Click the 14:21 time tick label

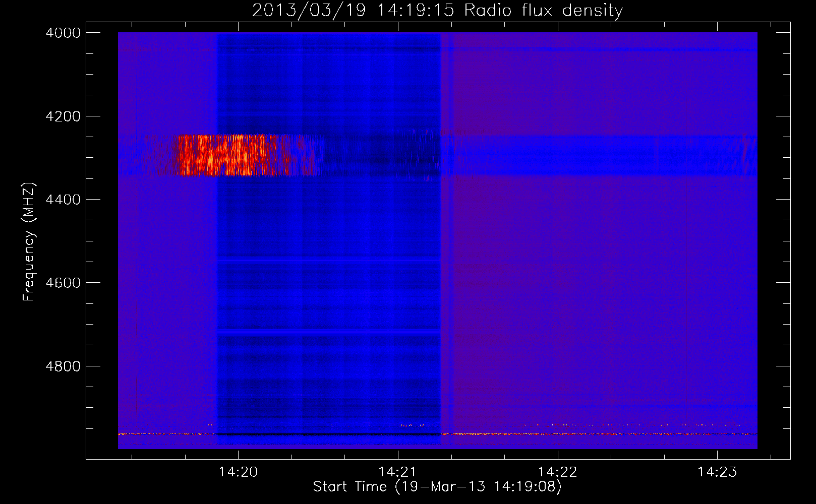pos(398,472)
